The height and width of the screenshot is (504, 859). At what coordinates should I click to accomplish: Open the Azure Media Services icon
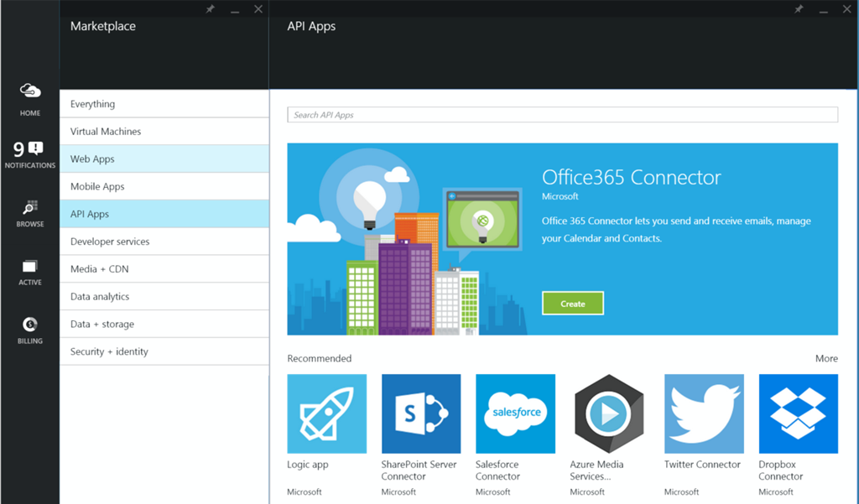point(609,413)
